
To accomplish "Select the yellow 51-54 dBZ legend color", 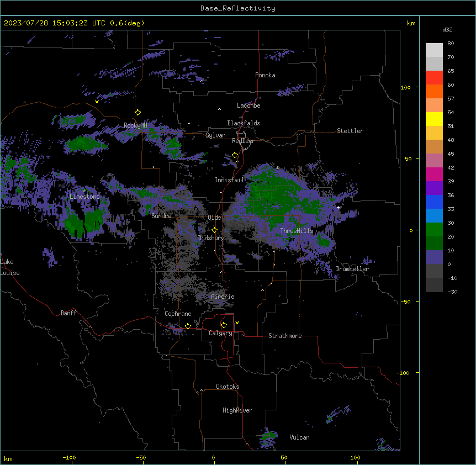I will coord(434,119).
